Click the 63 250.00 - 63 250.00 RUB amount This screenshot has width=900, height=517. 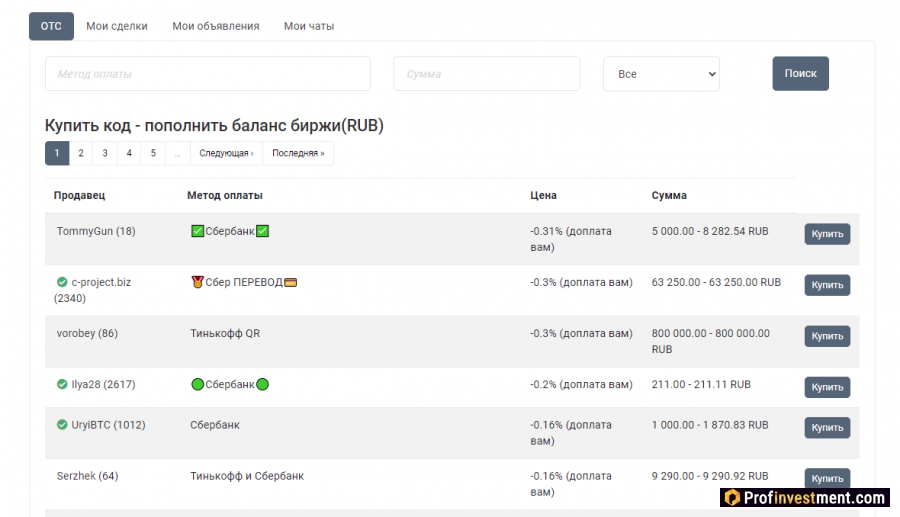click(716, 282)
